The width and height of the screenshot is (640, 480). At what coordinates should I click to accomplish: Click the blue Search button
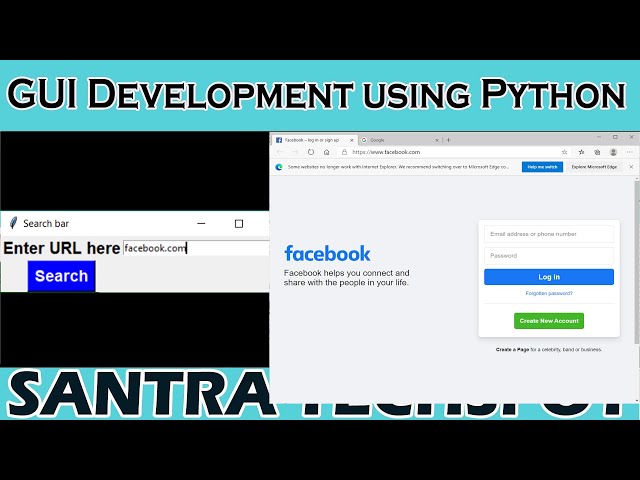(62, 276)
